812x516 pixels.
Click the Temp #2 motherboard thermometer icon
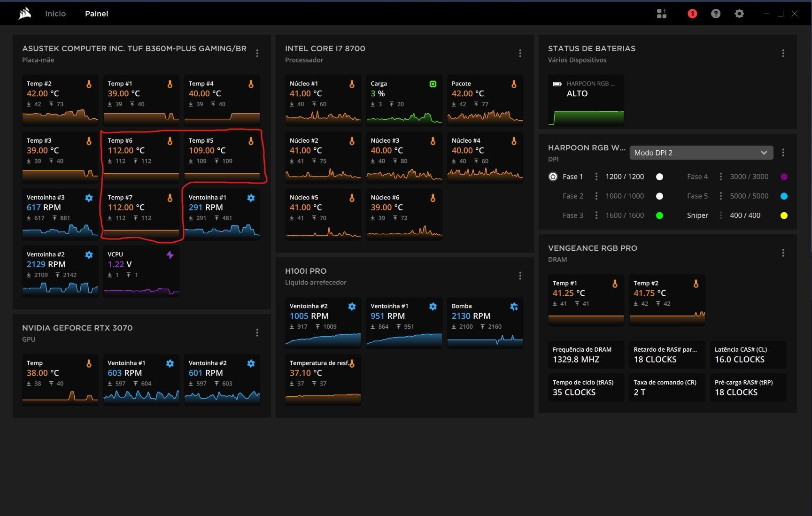89,84
